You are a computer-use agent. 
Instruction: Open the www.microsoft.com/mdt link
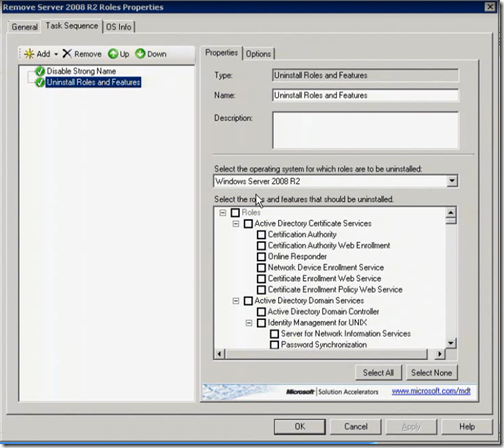431,391
